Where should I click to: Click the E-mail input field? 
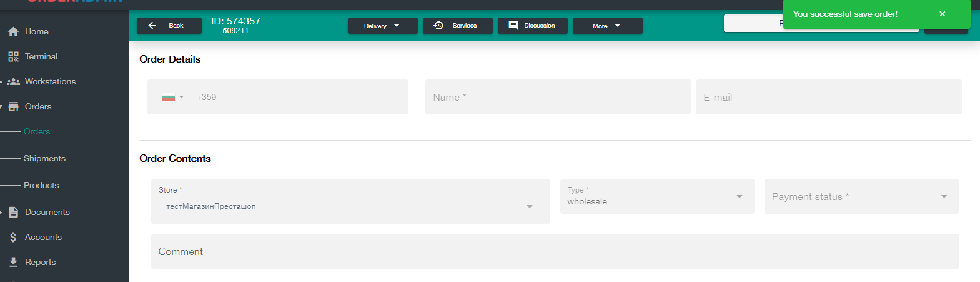tap(829, 97)
